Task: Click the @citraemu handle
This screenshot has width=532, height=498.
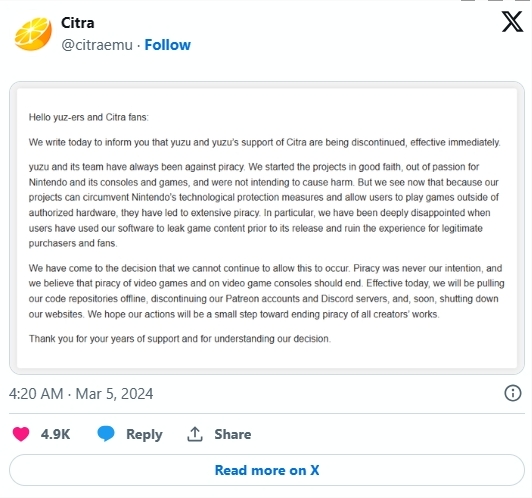Action: click(x=97, y=45)
